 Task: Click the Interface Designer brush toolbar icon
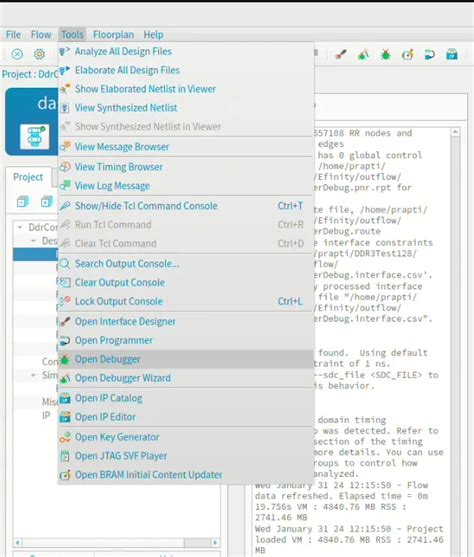341,55
